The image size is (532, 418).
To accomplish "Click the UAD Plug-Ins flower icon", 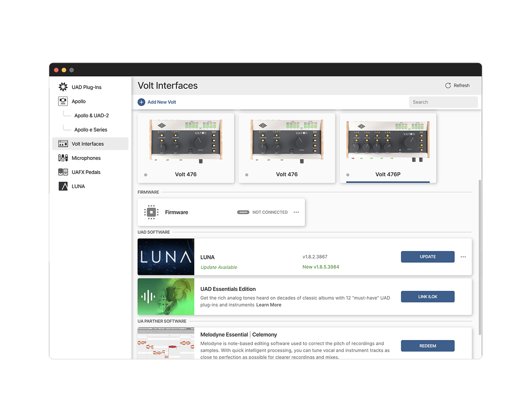I will 63,87.
